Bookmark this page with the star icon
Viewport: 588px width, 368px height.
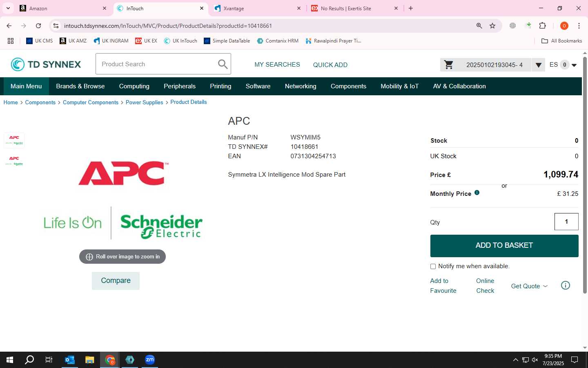pos(492,26)
